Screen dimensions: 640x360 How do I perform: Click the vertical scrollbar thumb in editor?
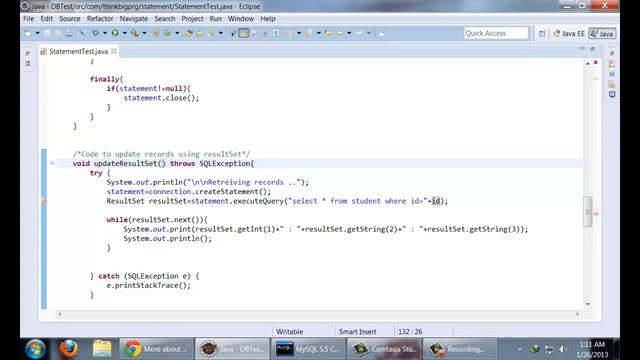[588, 211]
